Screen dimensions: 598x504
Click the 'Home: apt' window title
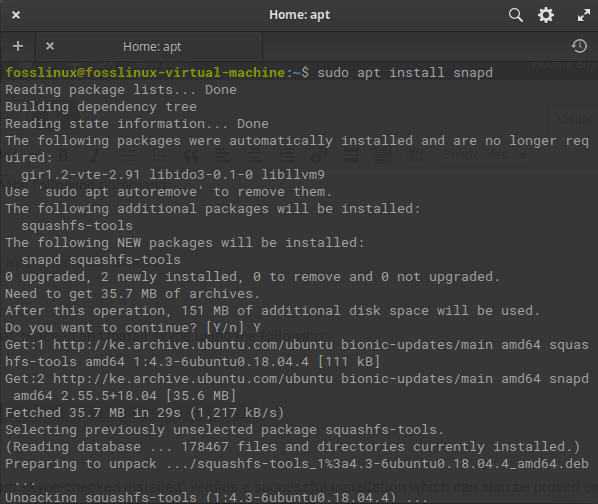(299, 15)
